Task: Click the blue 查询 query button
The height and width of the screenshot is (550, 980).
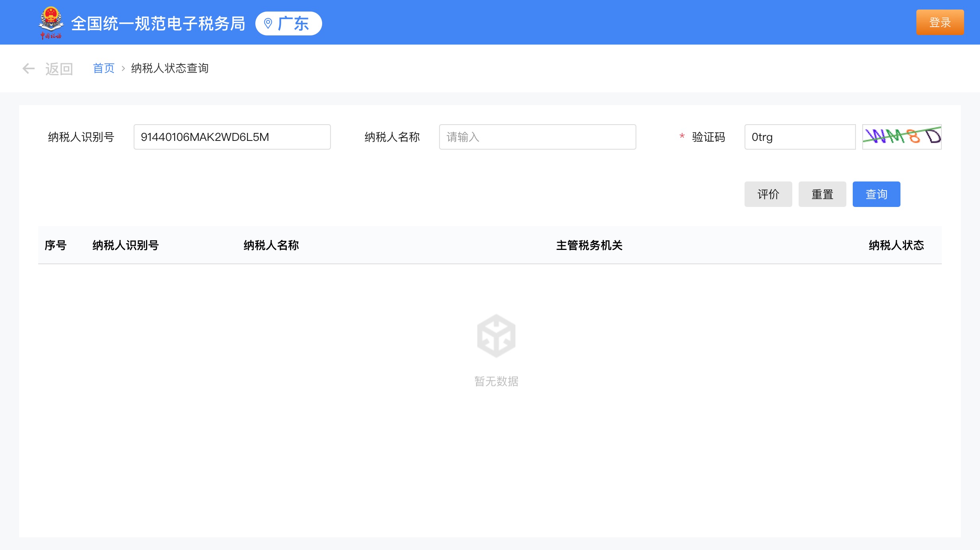Action: click(x=876, y=194)
